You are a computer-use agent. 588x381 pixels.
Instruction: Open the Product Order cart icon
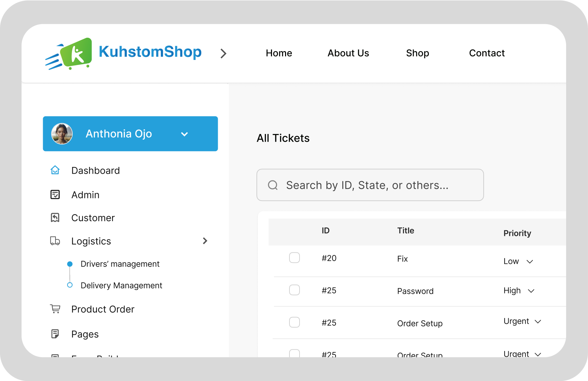55,309
